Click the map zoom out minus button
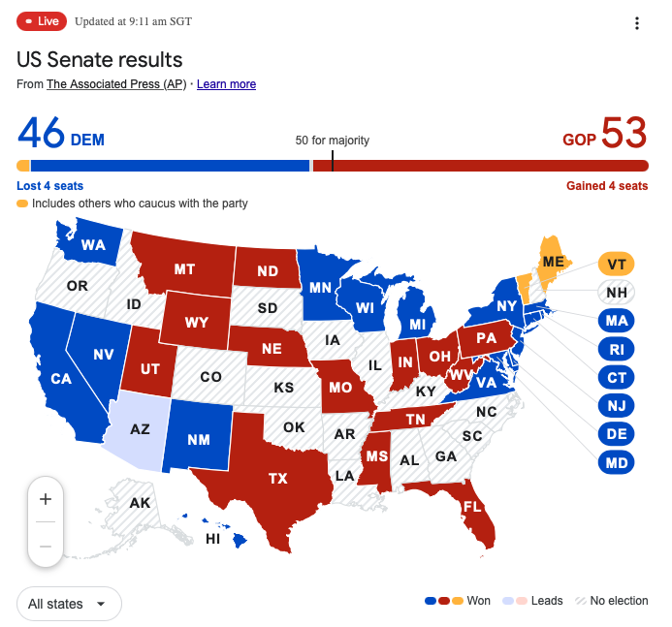The image size is (672, 627). coord(46,546)
